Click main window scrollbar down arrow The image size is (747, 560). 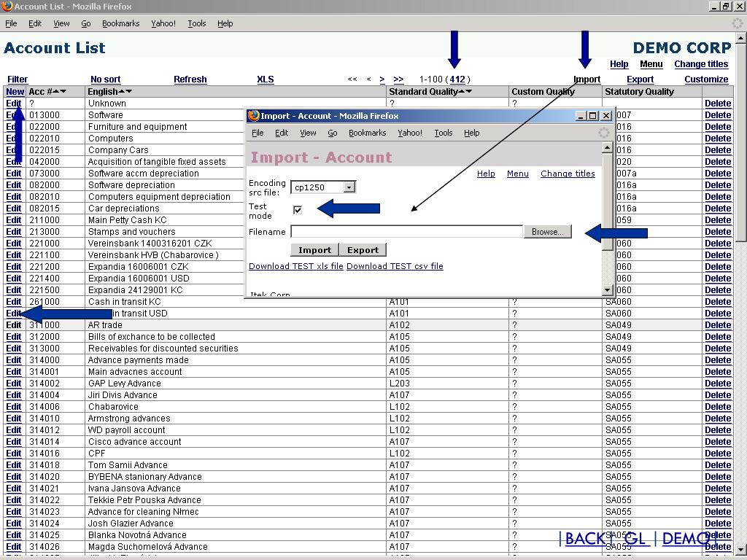tap(741, 548)
